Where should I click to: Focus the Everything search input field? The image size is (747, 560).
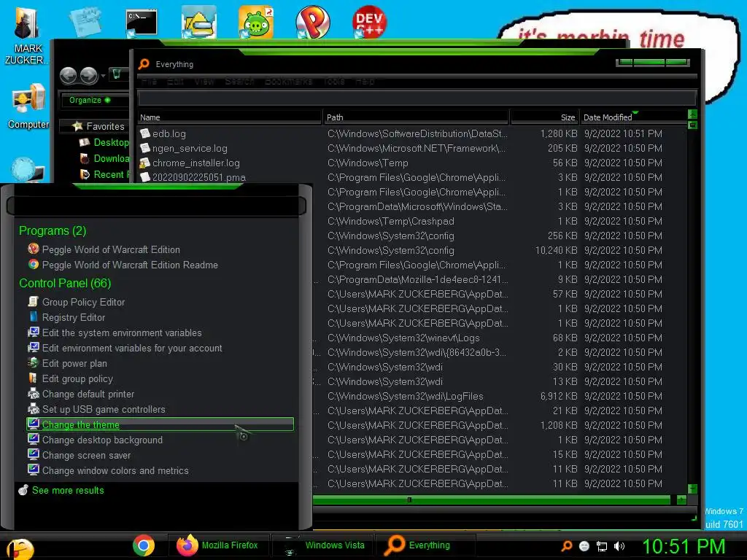pyautogui.click(x=417, y=98)
